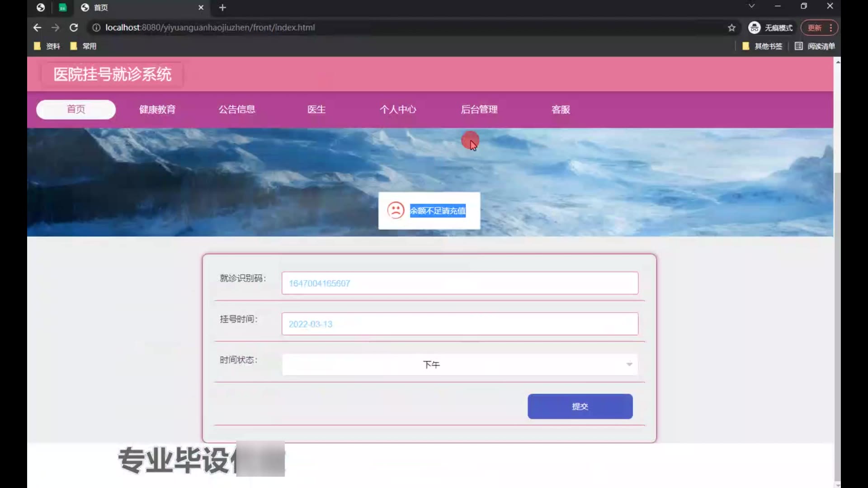Click the site info icon in address bar
The image size is (868, 488).
click(96, 28)
